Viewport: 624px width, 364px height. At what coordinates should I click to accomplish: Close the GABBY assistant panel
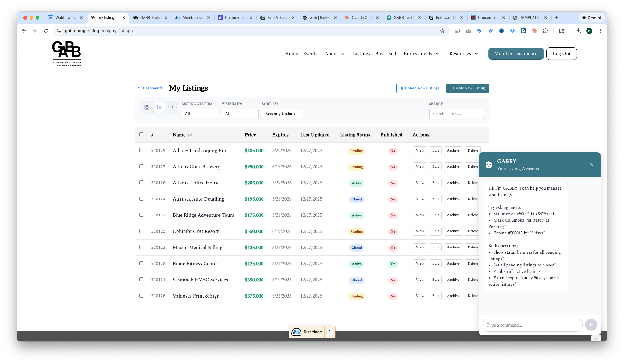[x=591, y=165]
